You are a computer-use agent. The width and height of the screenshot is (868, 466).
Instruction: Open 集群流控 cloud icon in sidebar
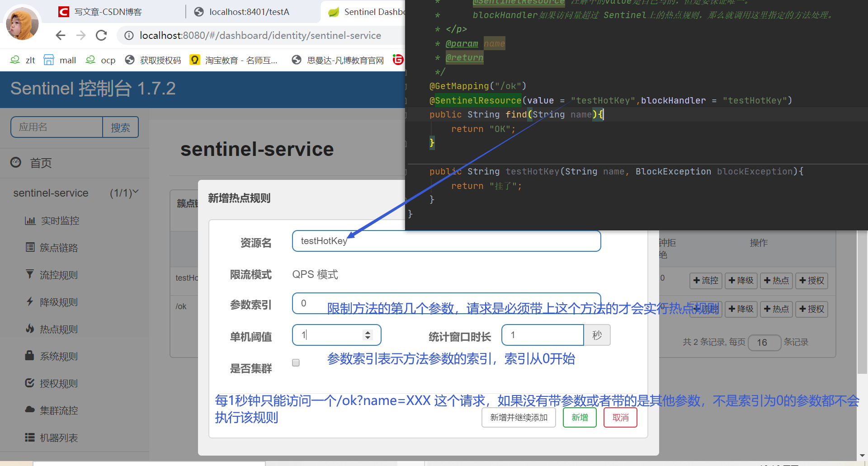click(x=59, y=410)
